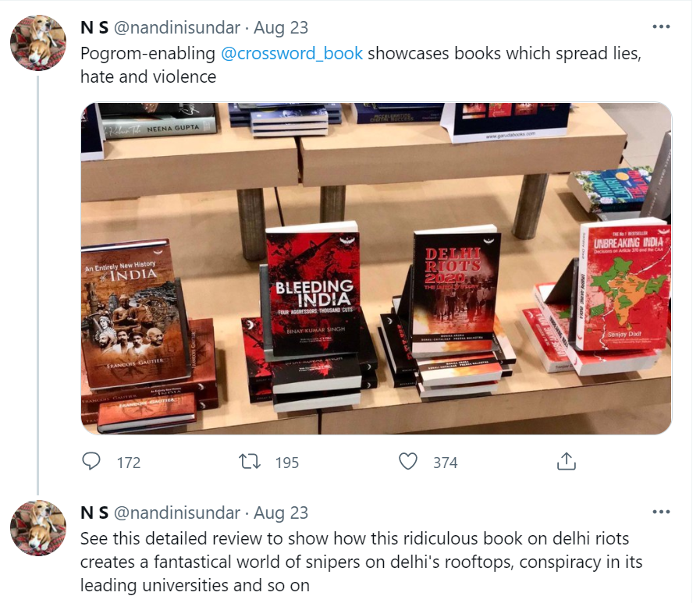Open the first tweet's three-dot more menu
700x603 pixels.
pos(661,27)
